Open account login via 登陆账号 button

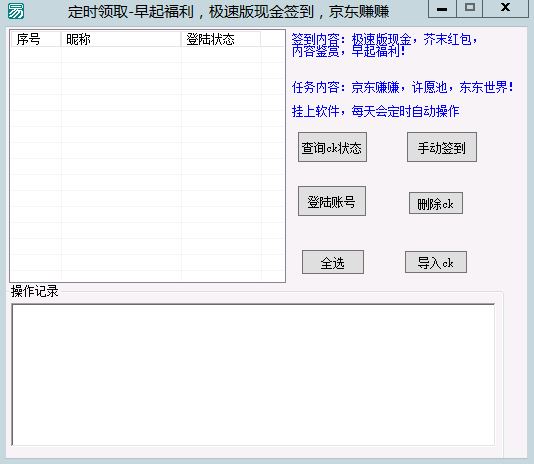[332, 201]
